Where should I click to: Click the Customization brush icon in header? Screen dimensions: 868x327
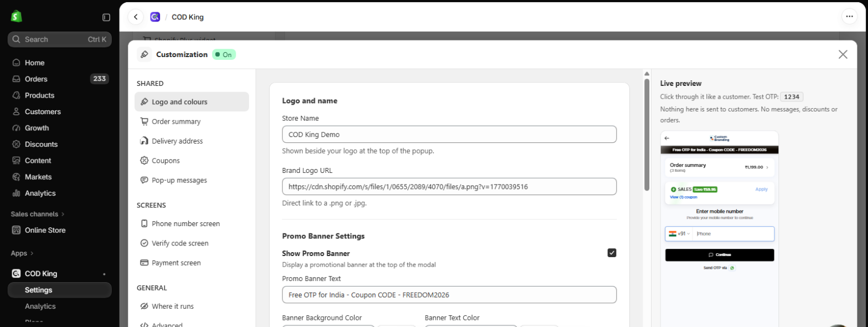pyautogui.click(x=144, y=54)
